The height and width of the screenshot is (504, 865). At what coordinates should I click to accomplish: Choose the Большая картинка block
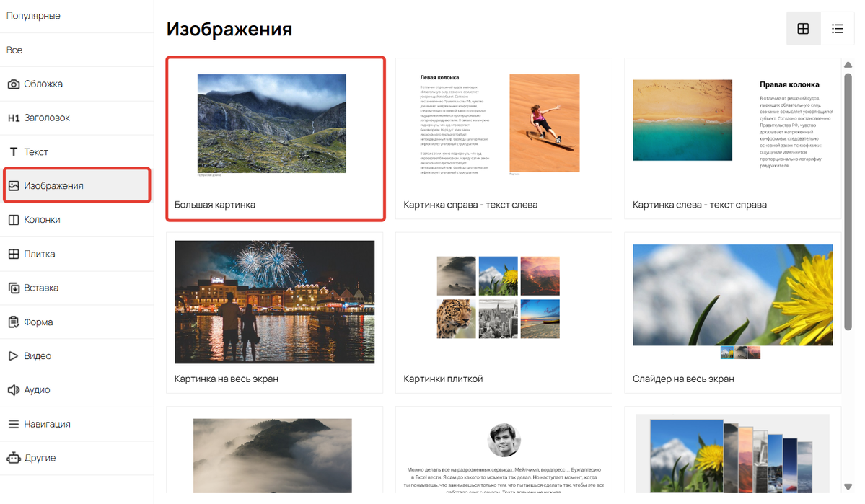276,138
